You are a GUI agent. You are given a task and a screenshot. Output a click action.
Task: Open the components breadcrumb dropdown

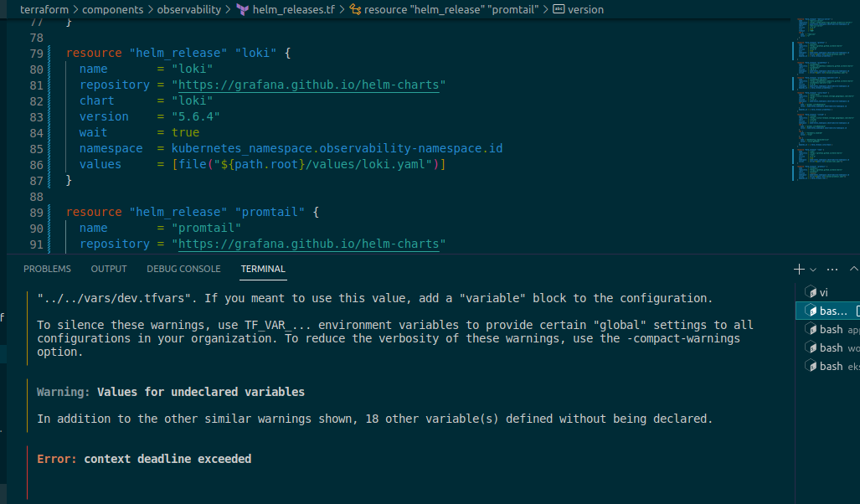[113, 9]
